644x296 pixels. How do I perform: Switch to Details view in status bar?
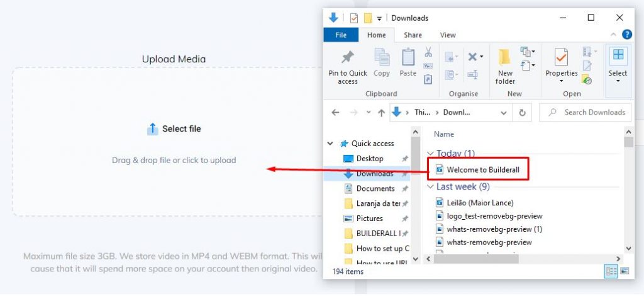tap(611, 271)
